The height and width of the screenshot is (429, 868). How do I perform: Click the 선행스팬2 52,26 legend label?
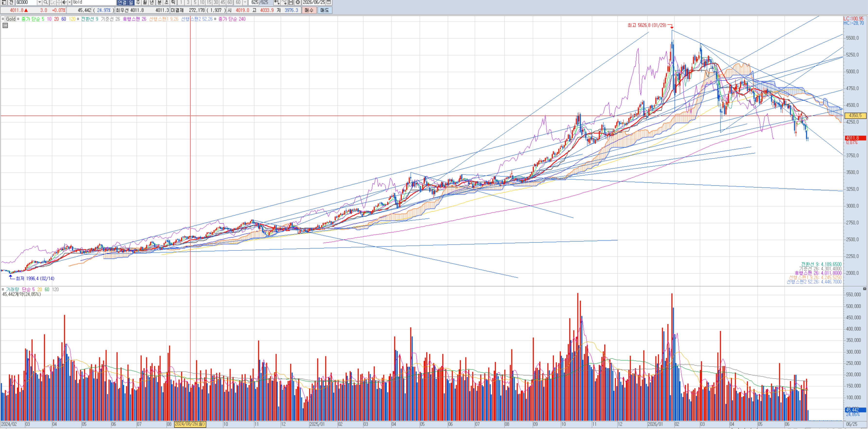(197, 19)
